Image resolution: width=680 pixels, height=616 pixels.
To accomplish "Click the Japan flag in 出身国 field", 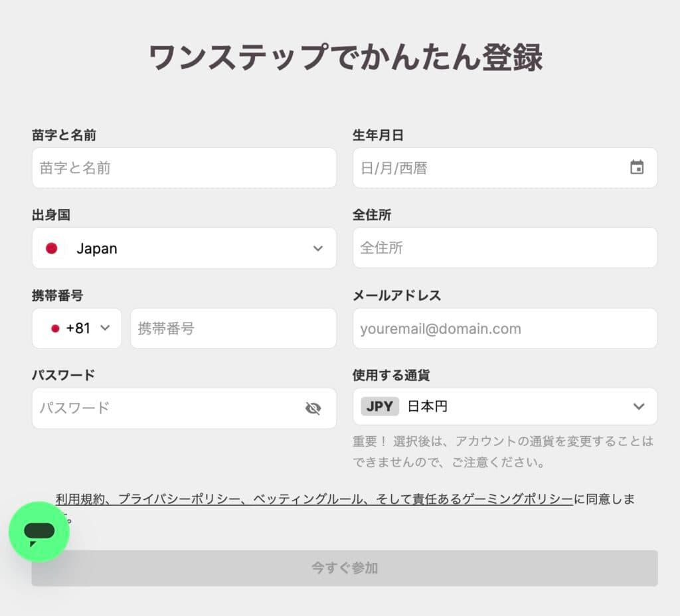I will [52, 248].
